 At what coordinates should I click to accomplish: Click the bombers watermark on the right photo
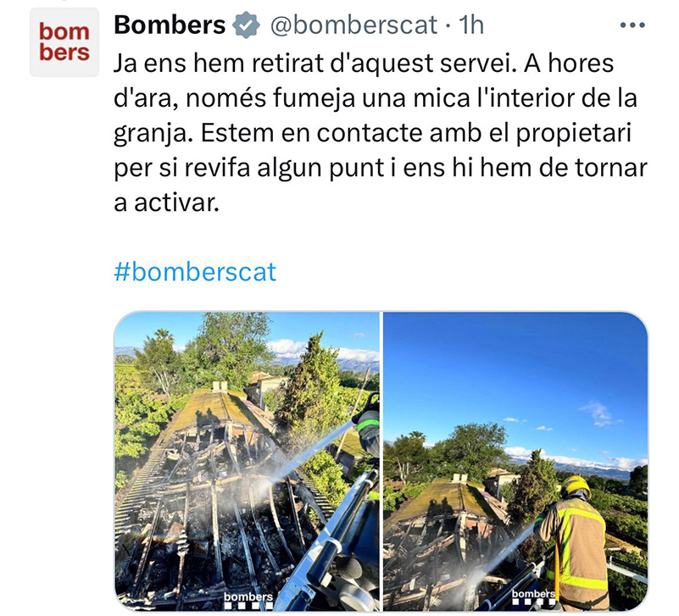[533, 597]
